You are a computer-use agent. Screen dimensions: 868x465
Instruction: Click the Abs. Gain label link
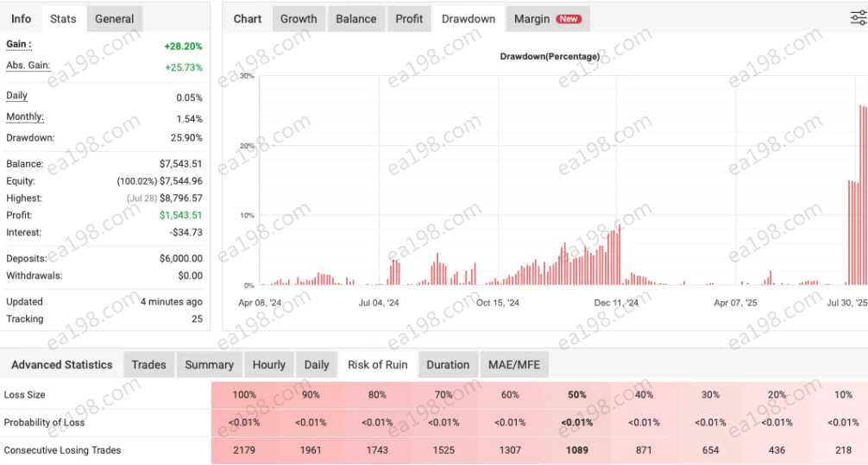pos(28,66)
